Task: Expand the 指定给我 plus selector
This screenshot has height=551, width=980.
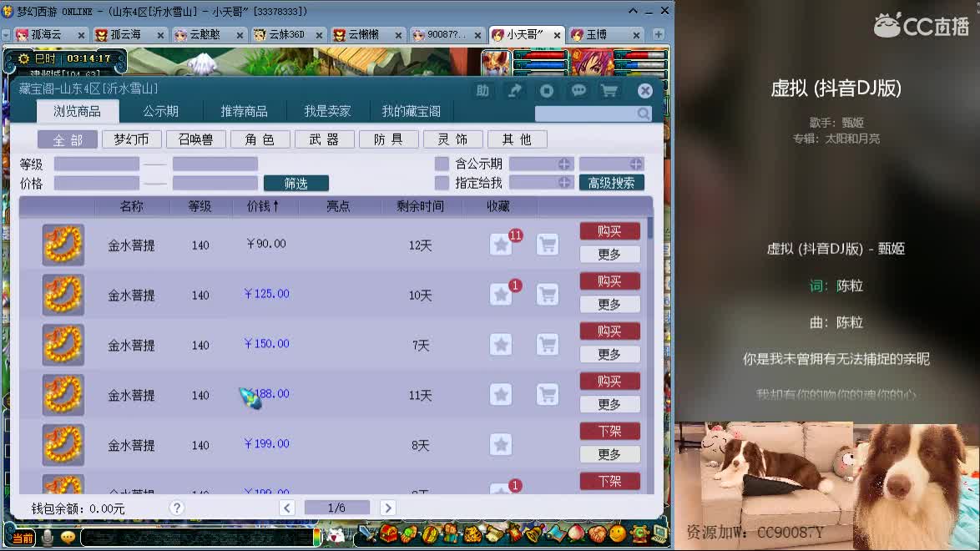Action: (564, 183)
